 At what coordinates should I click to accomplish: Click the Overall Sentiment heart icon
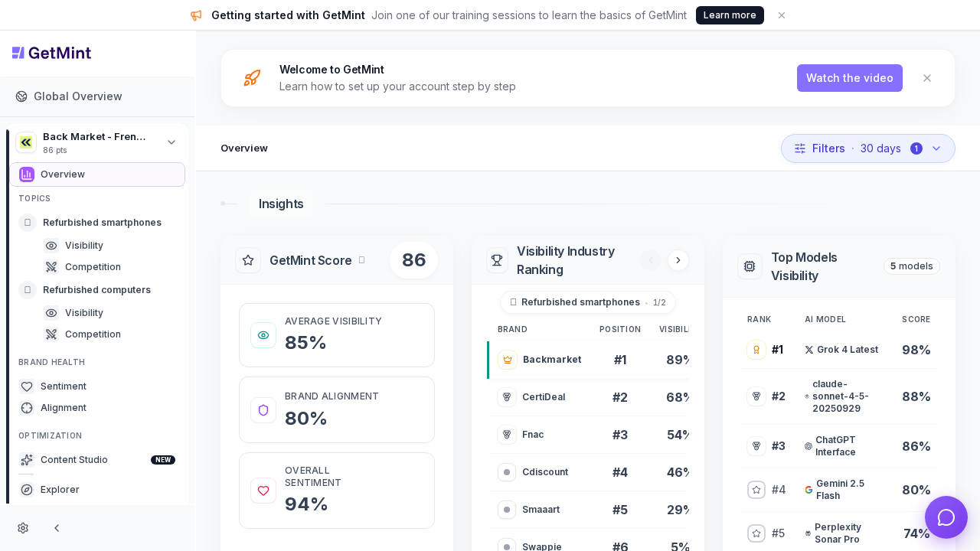263,491
